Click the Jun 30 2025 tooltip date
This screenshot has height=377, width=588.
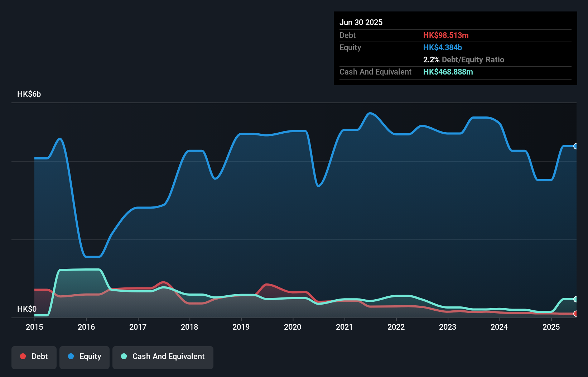361,22
